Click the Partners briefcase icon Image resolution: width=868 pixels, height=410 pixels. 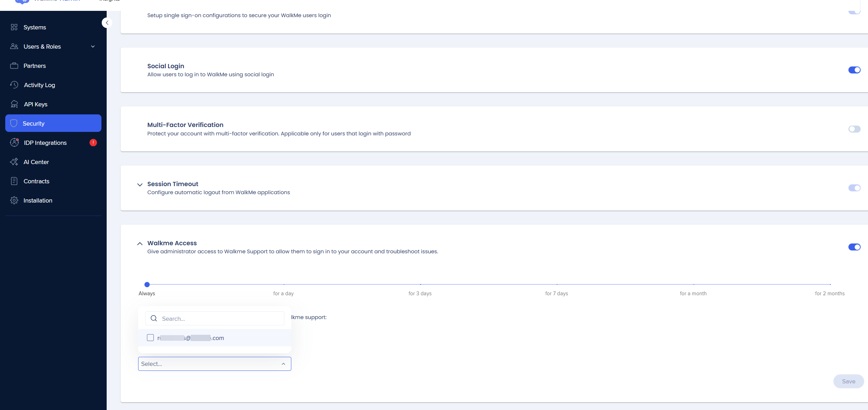coord(14,66)
